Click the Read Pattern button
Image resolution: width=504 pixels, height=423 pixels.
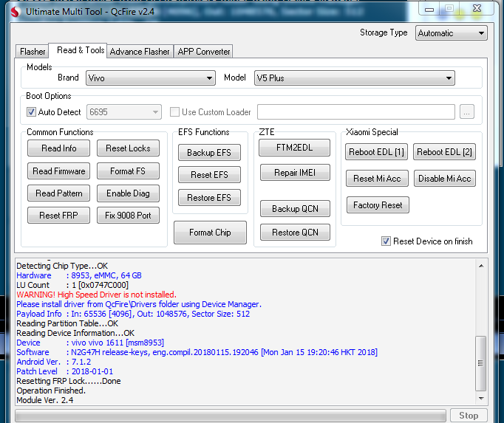pyautogui.click(x=59, y=193)
